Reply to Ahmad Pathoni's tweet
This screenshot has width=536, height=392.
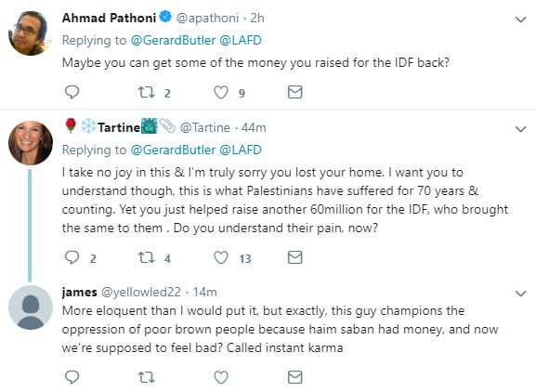point(72,92)
